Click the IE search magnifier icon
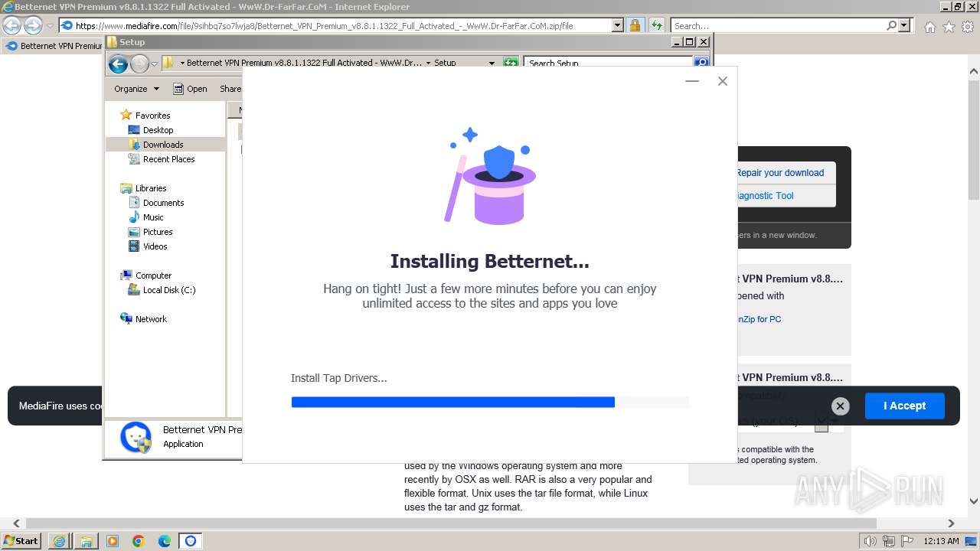This screenshot has width=980, height=551. pyautogui.click(x=892, y=25)
